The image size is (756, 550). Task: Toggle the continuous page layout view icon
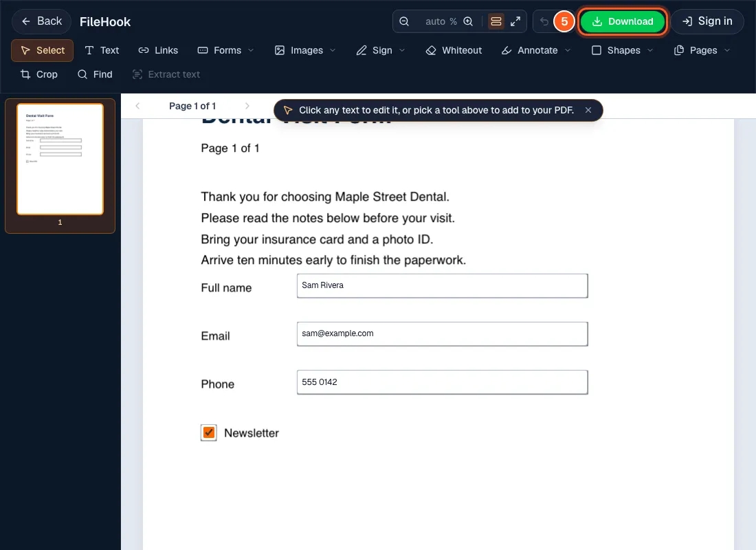click(x=496, y=22)
